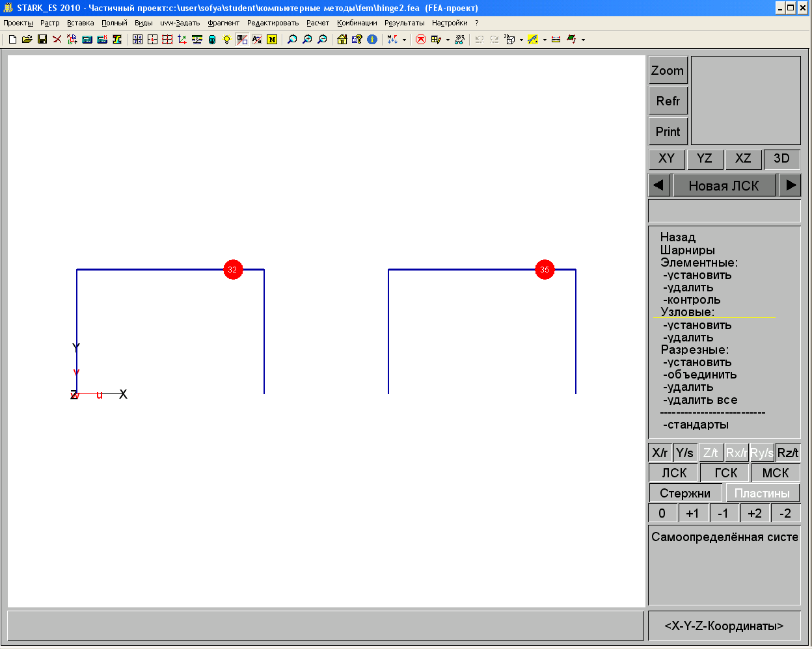Click the XYZ glasses coordinates icon
The image size is (812, 649).
459,40
